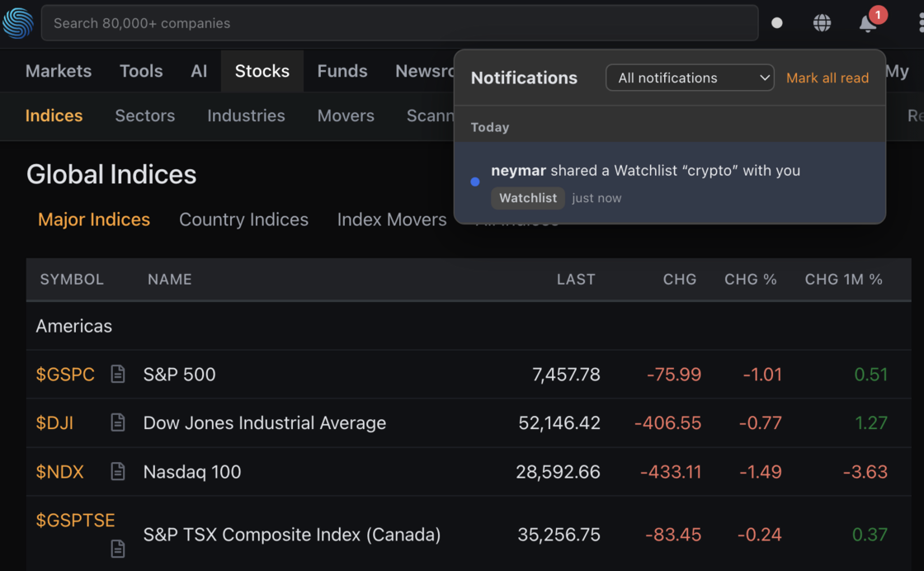Click the Today section label
Image resolution: width=924 pixels, height=571 pixels.
(490, 127)
